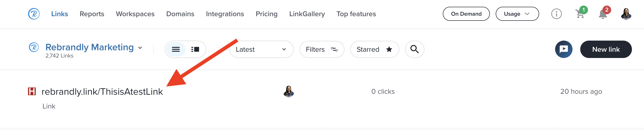
Task: Toggle the Starred filter
Action: 374,49
